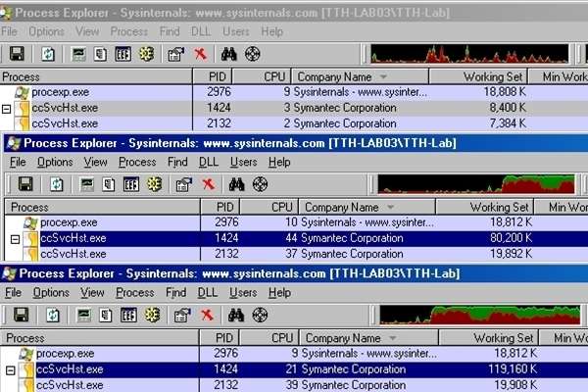
Task: Click Find Window target icon in middle window
Action: click(260, 184)
